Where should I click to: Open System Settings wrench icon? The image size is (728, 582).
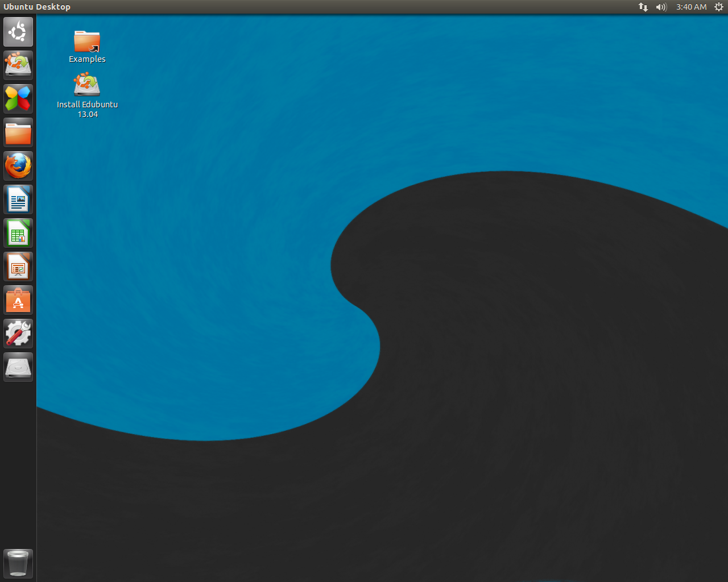coord(18,334)
